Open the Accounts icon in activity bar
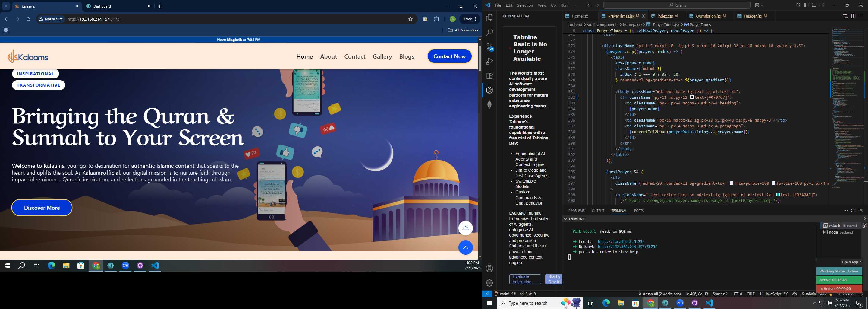The width and height of the screenshot is (868, 309). click(489, 269)
